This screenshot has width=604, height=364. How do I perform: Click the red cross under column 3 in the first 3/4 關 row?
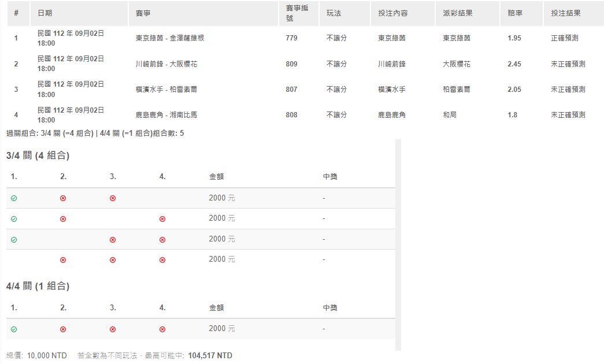point(113,198)
